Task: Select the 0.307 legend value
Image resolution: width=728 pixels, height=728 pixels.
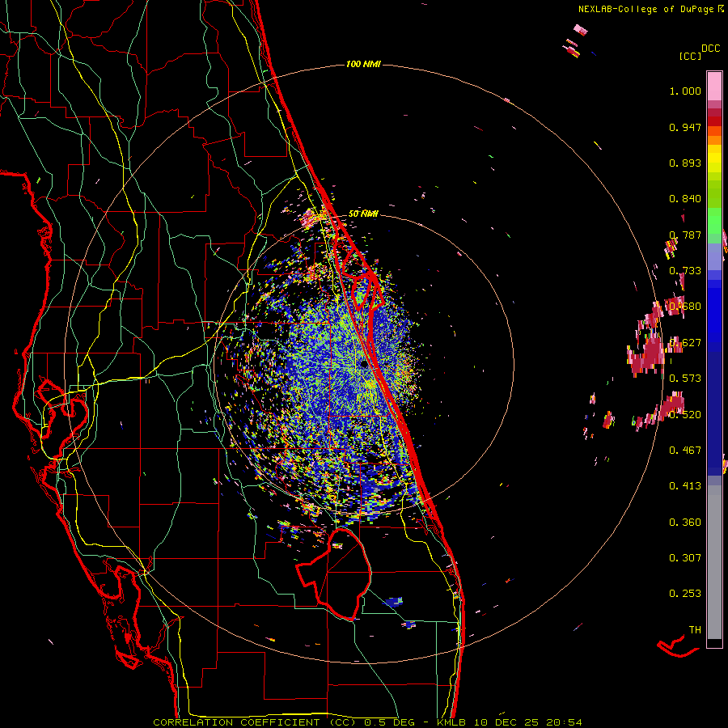Action: 685,558
